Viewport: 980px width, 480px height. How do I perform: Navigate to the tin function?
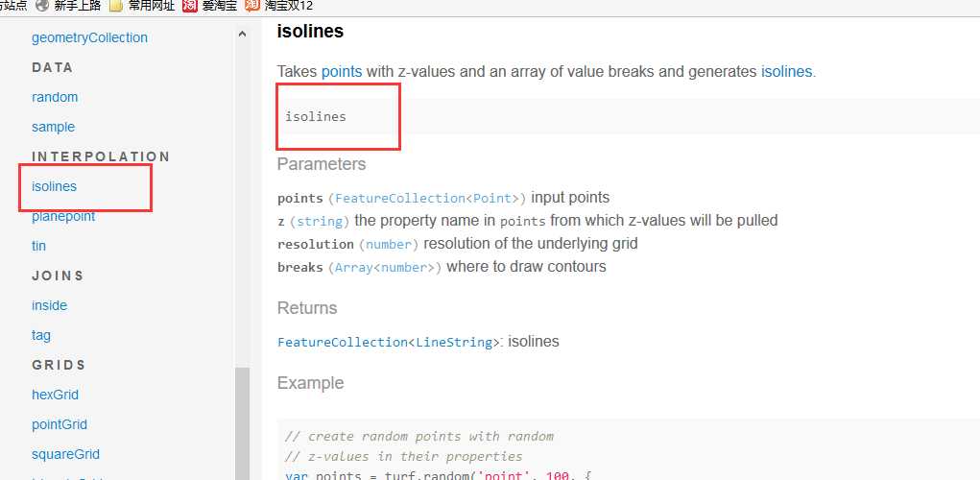click(x=38, y=246)
